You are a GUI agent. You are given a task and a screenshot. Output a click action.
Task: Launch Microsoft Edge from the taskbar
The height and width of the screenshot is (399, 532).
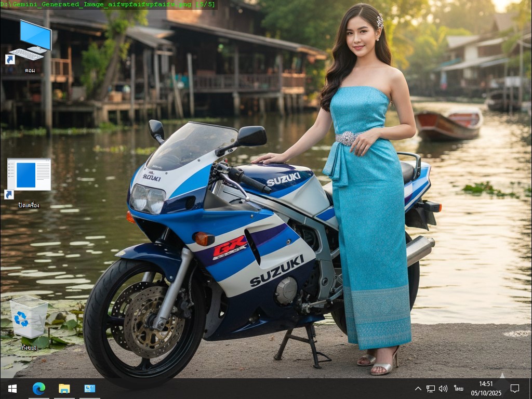click(x=38, y=389)
